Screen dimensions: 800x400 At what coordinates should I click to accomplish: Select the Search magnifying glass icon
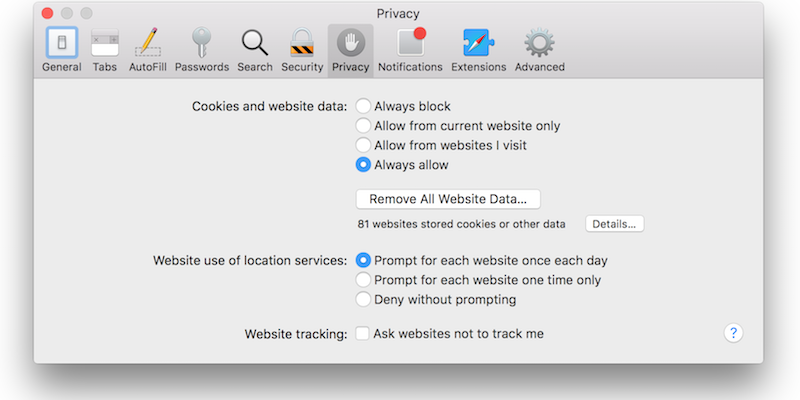click(x=255, y=42)
